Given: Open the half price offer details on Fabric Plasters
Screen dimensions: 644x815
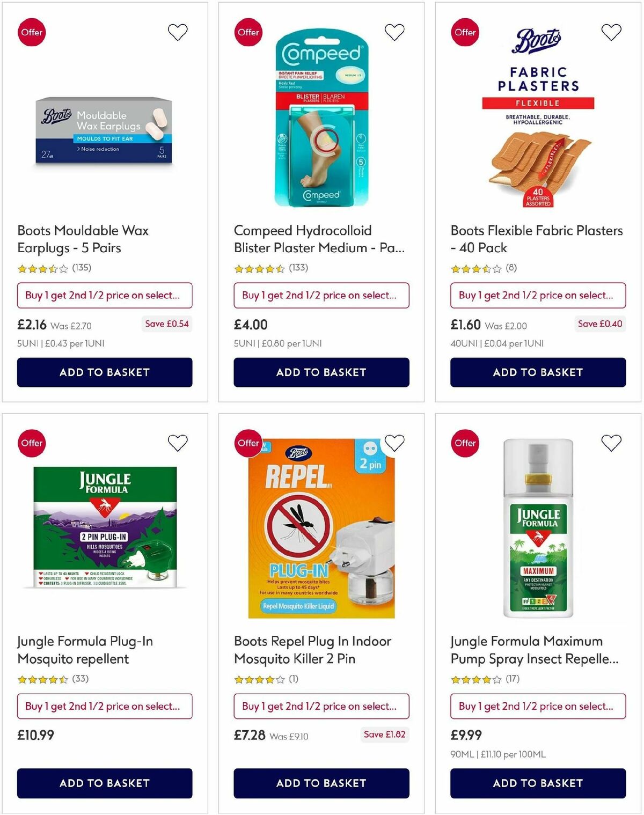Looking at the screenshot, I should coord(538,295).
